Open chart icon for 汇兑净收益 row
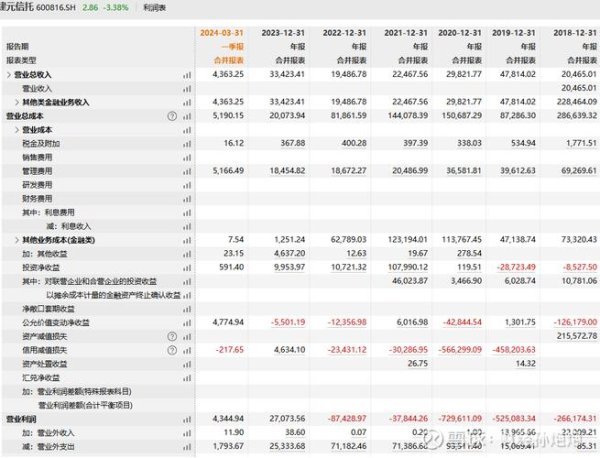Viewport: 600px width, 458px height. tap(187, 378)
